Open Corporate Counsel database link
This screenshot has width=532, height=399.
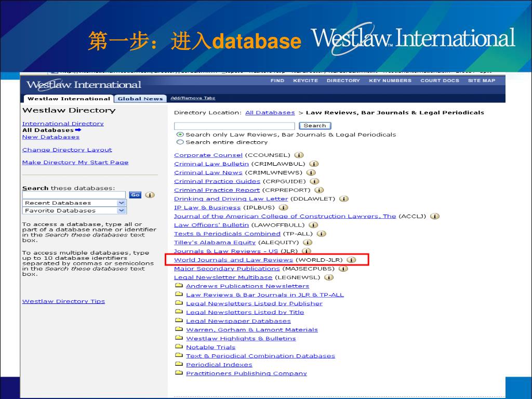coord(208,155)
